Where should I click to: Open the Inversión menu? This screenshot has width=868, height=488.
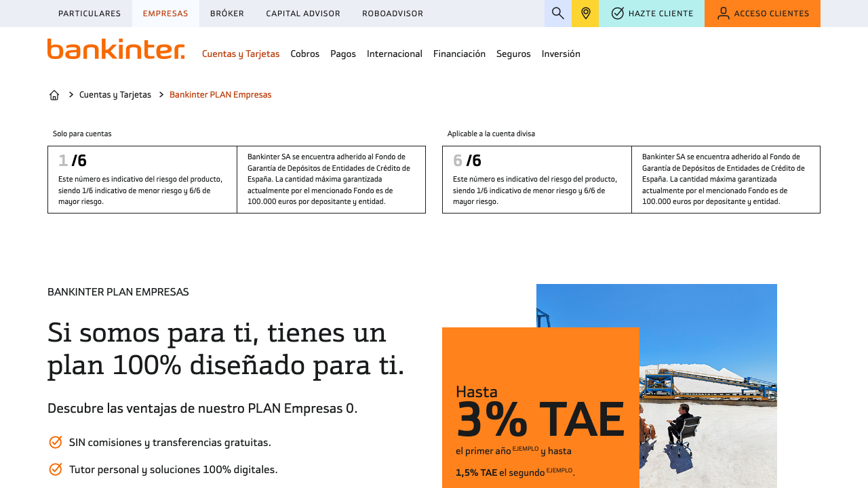click(x=561, y=54)
